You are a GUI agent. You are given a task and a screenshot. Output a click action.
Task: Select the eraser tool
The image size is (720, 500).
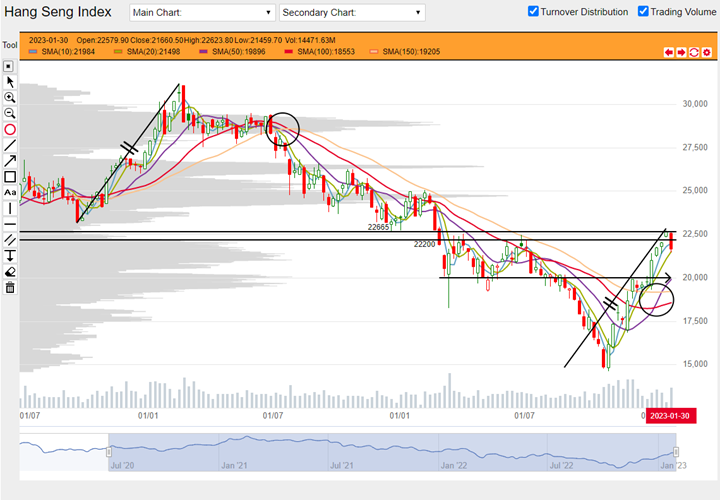coord(10,272)
